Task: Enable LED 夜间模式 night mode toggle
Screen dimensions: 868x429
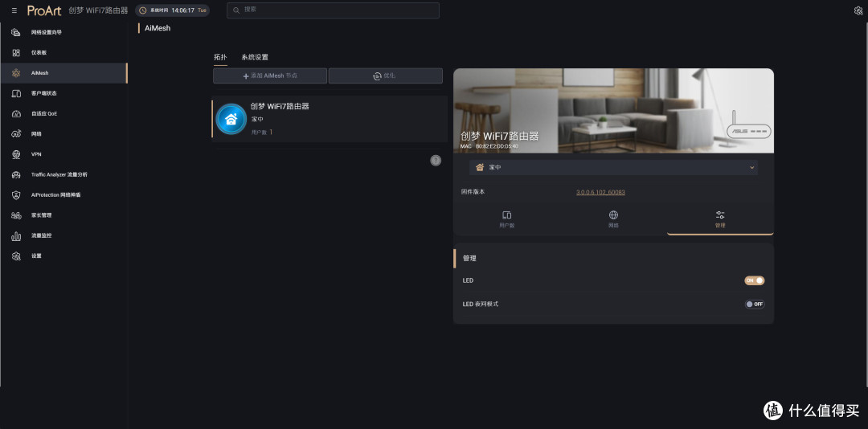Action: pyautogui.click(x=754, y=304)
